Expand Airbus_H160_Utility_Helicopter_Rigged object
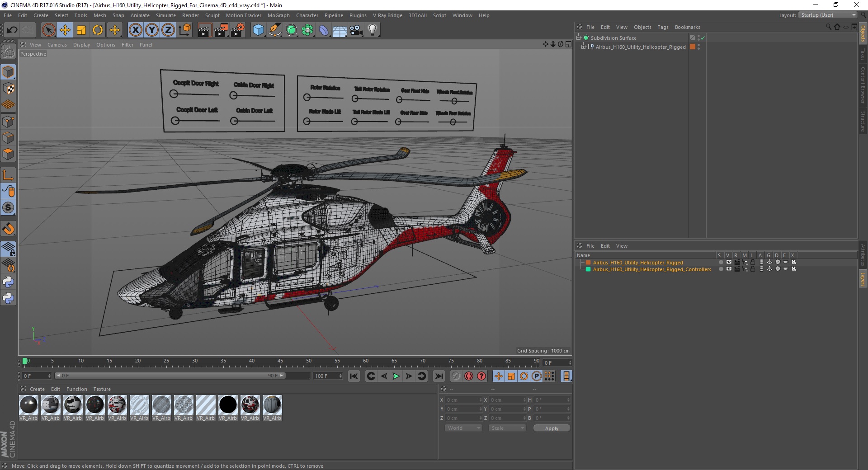 [583, 47]
